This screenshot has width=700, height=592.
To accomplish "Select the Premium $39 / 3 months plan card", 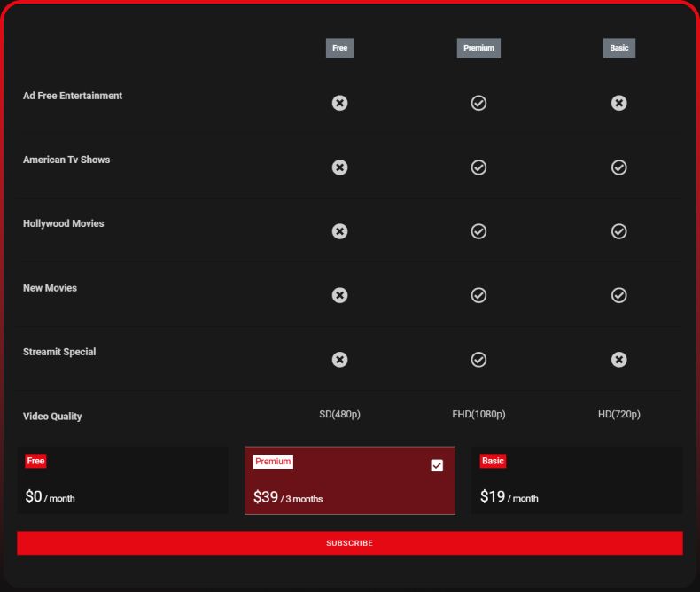I will 350,480.
